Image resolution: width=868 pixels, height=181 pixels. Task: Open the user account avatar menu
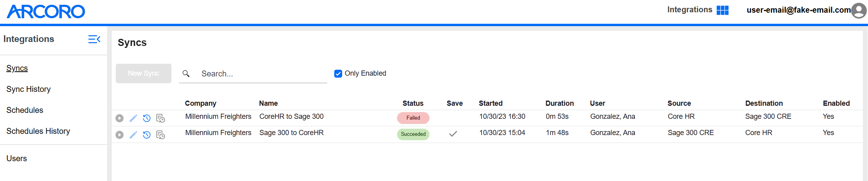(859, 11)
